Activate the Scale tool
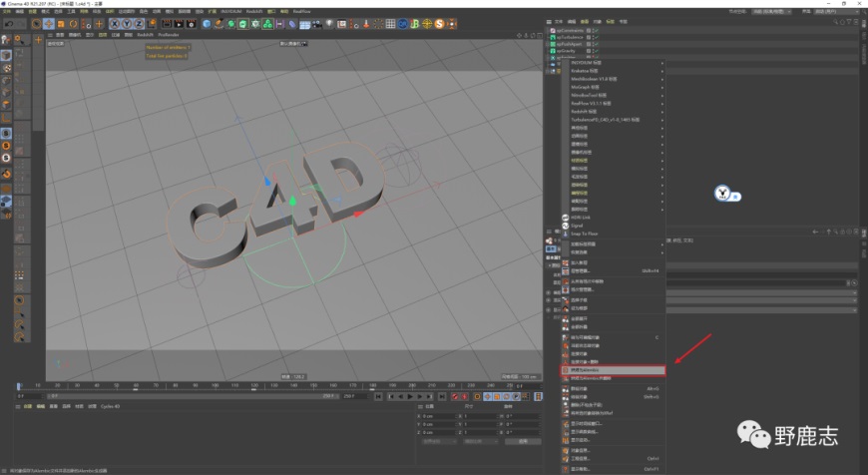The image size is (868, 475). click(x=61, y=24)
